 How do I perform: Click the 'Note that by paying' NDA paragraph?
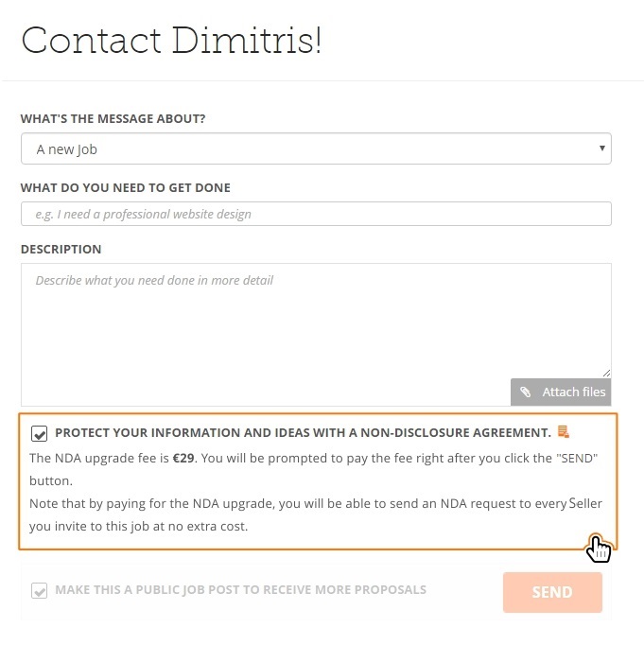point(316,514)
